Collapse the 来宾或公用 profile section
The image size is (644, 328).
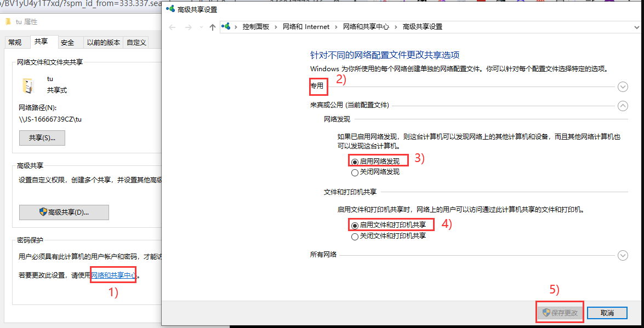tap(622, 106)
